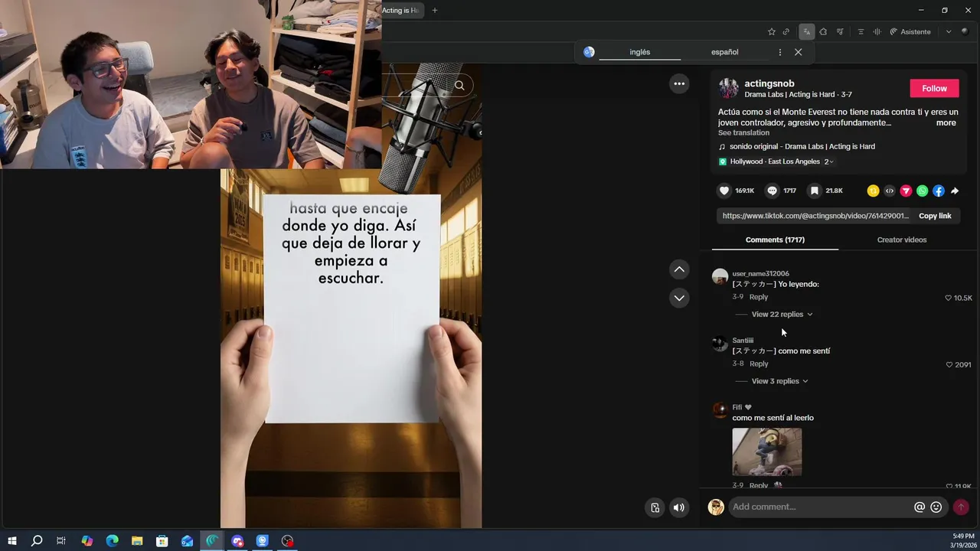Click copy-link icon in address bar
The width and height of the screenshot is (980, 551).
pyautogui.click(x=786, y=31)
